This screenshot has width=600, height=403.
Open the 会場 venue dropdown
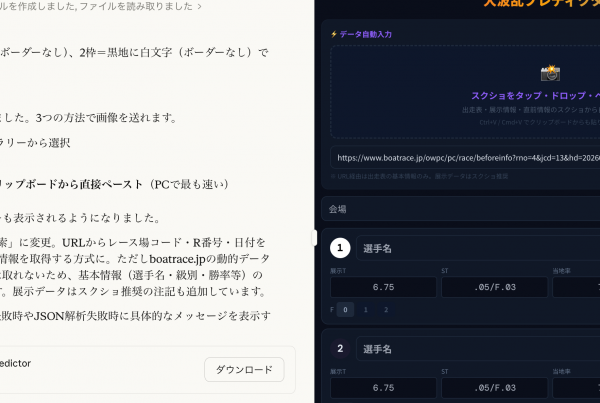460,209
